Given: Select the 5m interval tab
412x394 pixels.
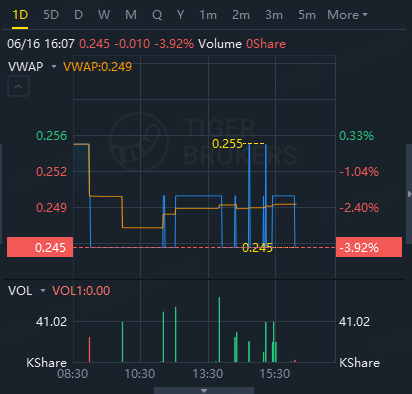Looking at the screenshot, I should pyautogui.click(x=307, y=15).
